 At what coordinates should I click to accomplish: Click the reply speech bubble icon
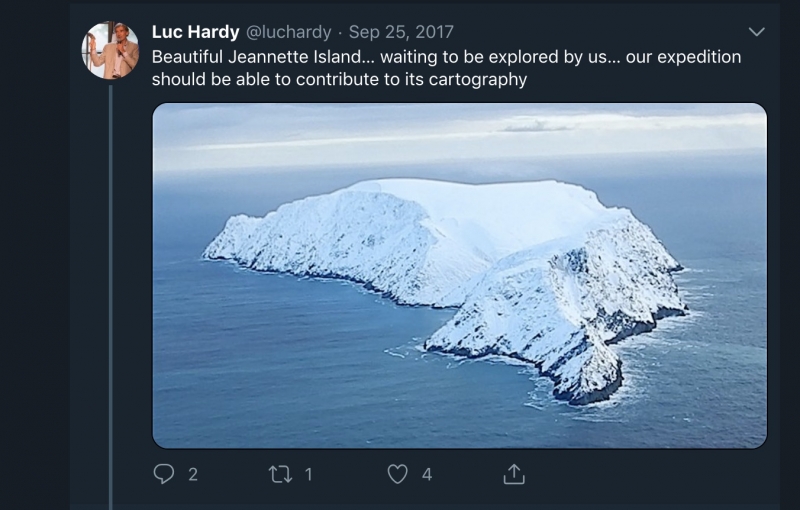click(x=164, y=474)
